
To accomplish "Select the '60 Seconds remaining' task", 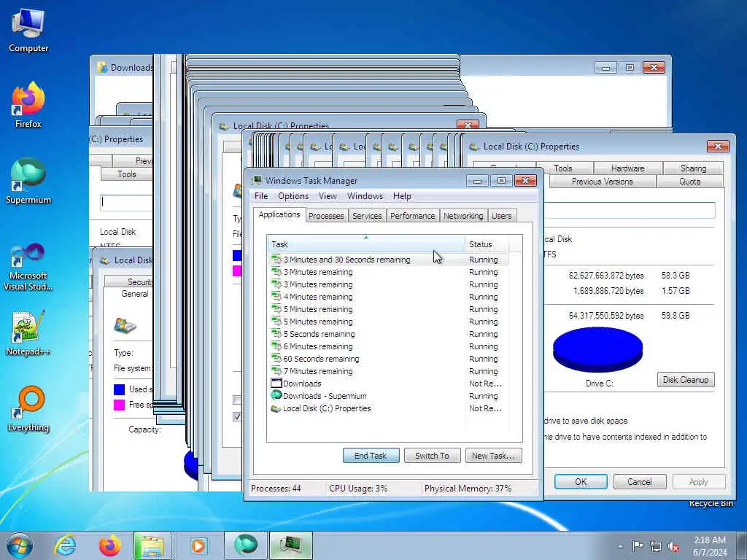I will [x=388, y=359].
